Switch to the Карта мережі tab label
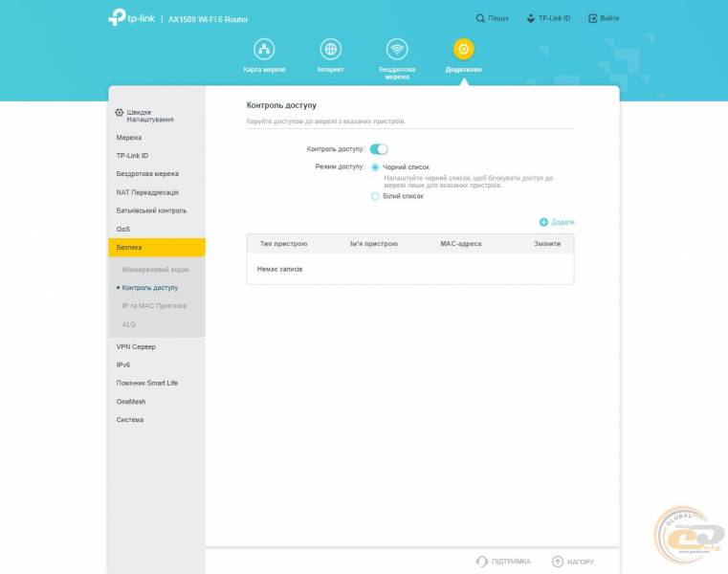Image resolution: width=728 pixels, height=574 pixels. point(264,69)
